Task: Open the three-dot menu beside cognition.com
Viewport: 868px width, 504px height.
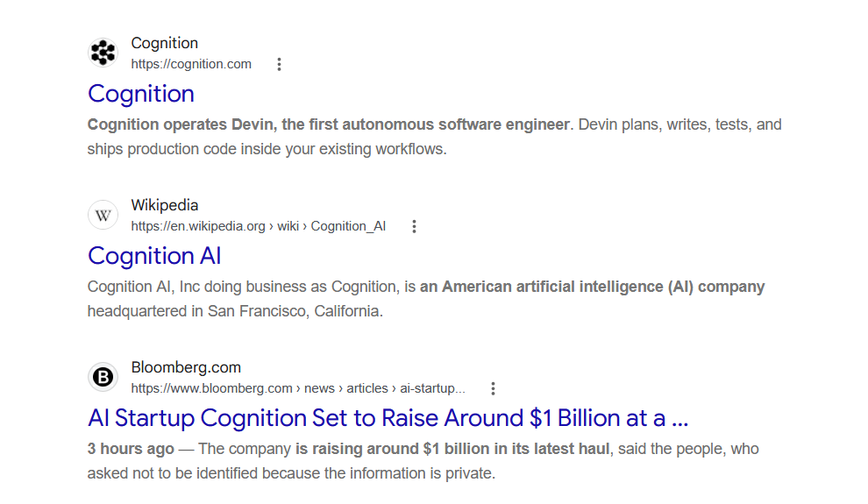Action: coord(279,64)
